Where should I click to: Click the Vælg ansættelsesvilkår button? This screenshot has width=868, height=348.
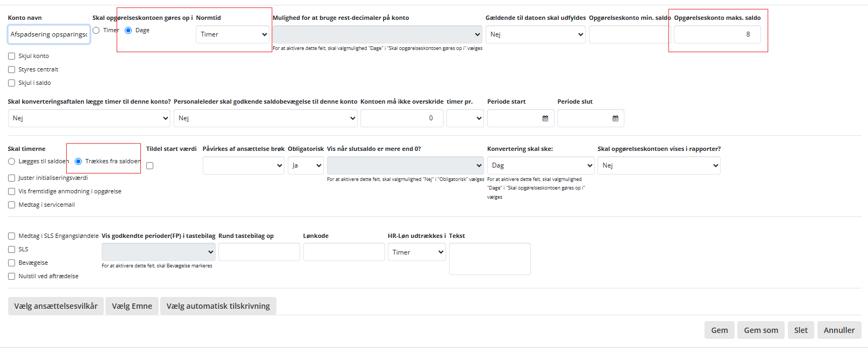click(x=56, y=306)
